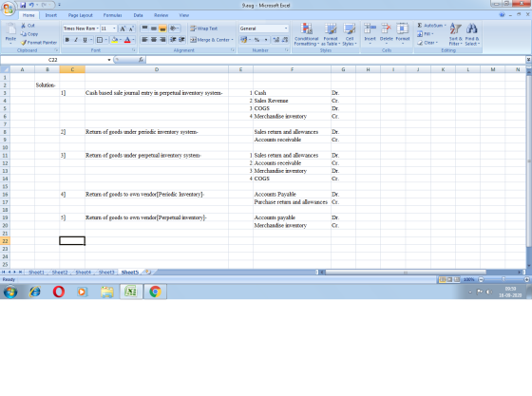Click Delete cells
532x396 pixels.
click(386, 34)
